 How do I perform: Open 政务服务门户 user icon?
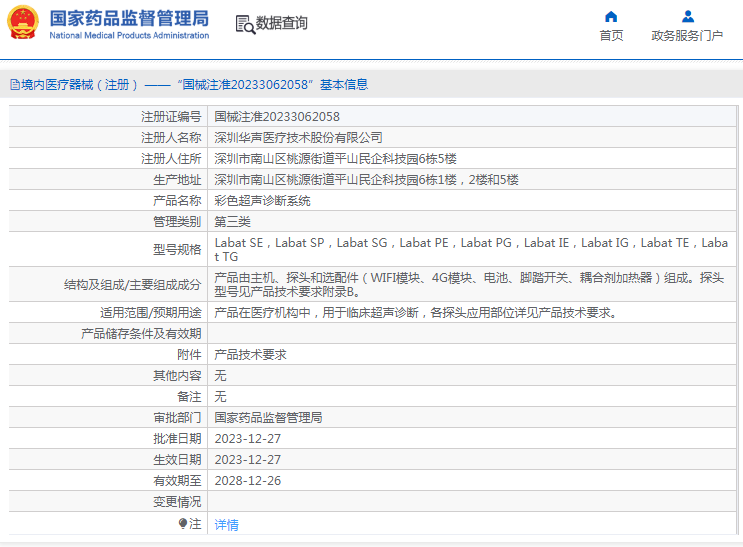click(x=688, y=17)
